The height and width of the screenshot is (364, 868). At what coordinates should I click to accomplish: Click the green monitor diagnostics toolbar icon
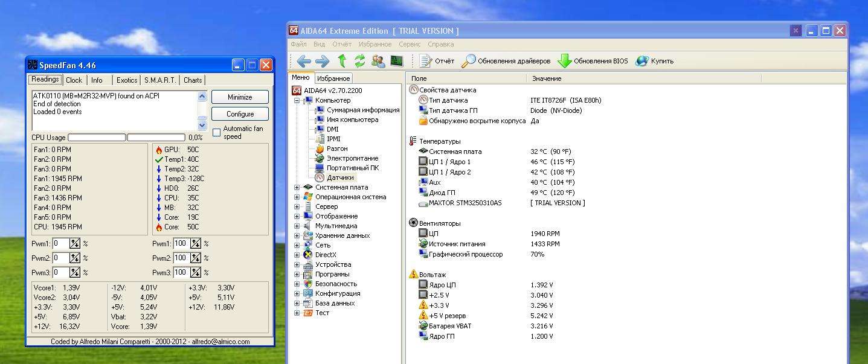(x=397, y=61)
